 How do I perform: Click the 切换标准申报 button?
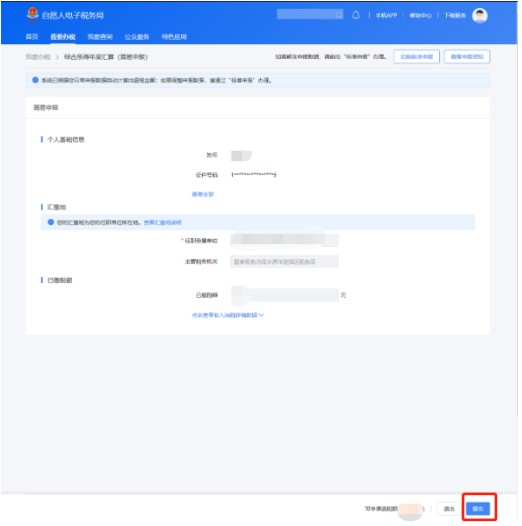click(x=417, y=56)
